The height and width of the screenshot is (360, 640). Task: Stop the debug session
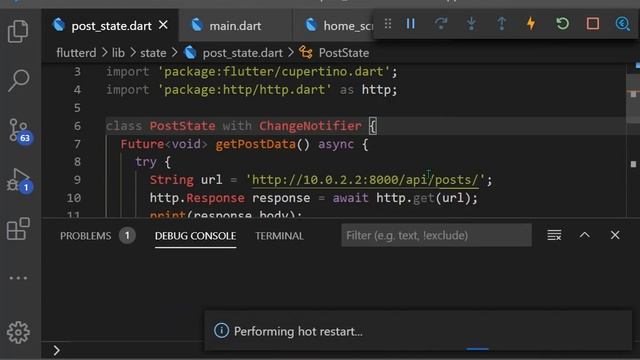[593, 24]
